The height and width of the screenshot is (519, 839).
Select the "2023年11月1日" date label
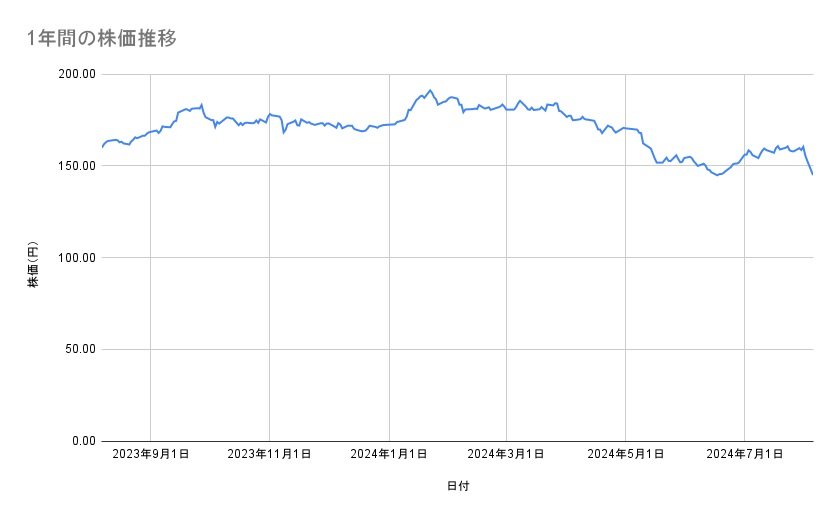(x=269, y=455)
